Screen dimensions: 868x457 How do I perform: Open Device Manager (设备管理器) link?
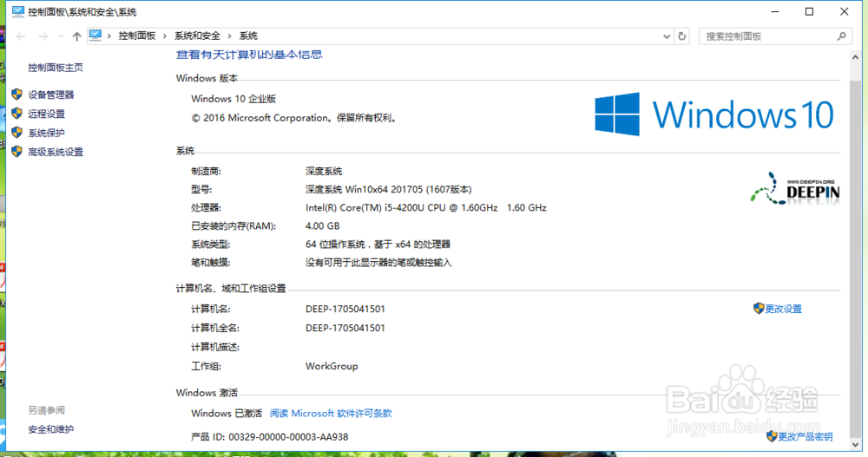(x=51, y=95)
